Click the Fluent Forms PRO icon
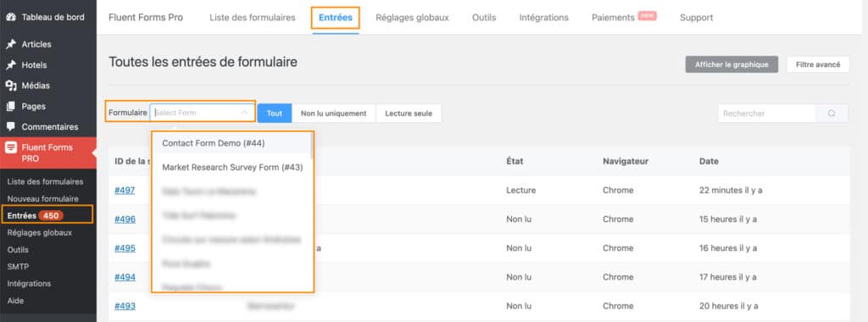The image size is (868, 322). click(x=10, y=147)
